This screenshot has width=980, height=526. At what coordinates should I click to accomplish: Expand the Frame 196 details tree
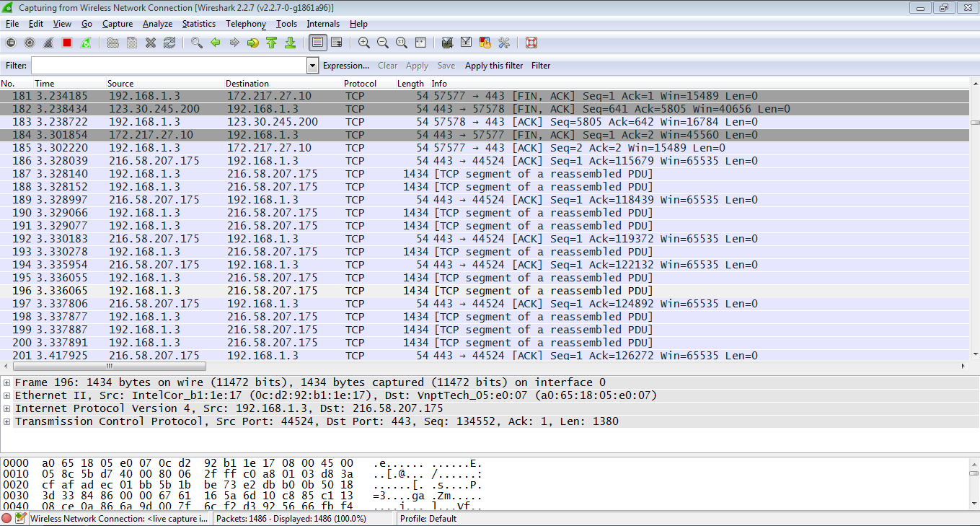(x=6, y=382)
